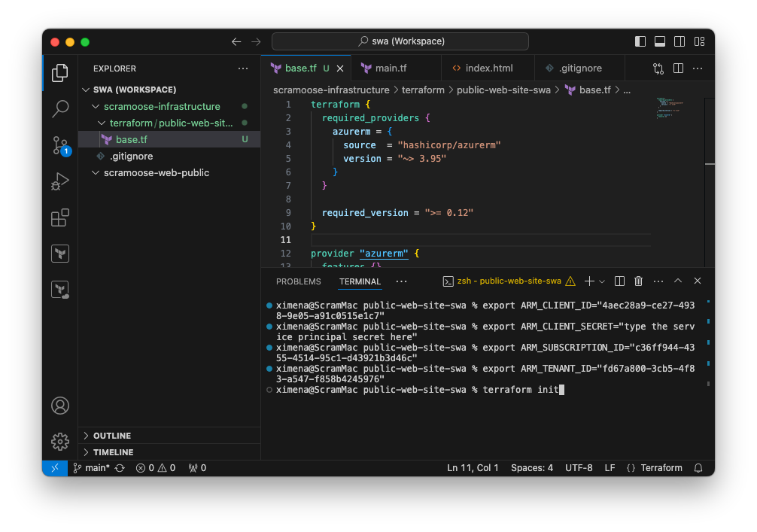757x532 pixels.
Task: Open .gitignore in the explorer tree
Action: pos(169,156)
